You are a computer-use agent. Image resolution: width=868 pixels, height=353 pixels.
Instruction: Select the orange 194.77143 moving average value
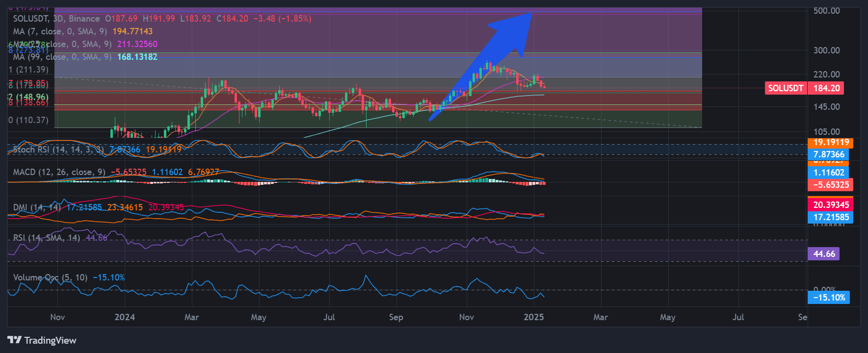(132, 31)
